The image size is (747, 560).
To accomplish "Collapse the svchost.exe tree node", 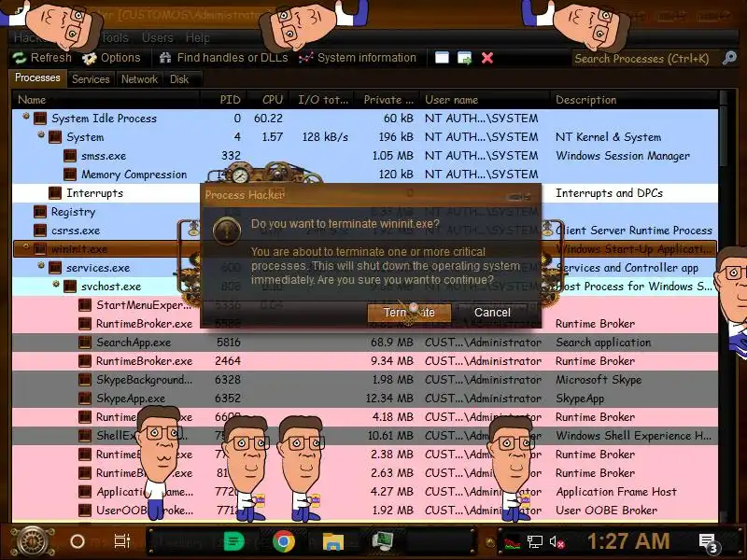I will [x=56, y=285].
